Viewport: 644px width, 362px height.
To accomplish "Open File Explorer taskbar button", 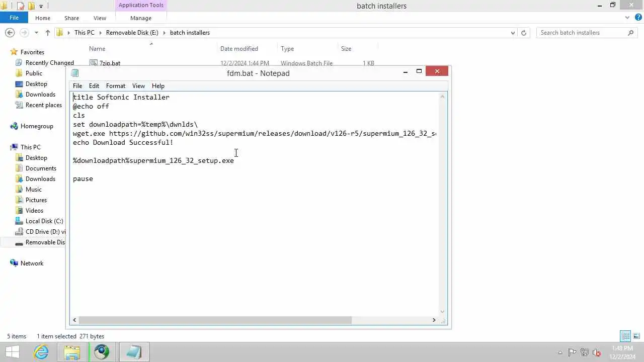I will click(x=72, y=352).
